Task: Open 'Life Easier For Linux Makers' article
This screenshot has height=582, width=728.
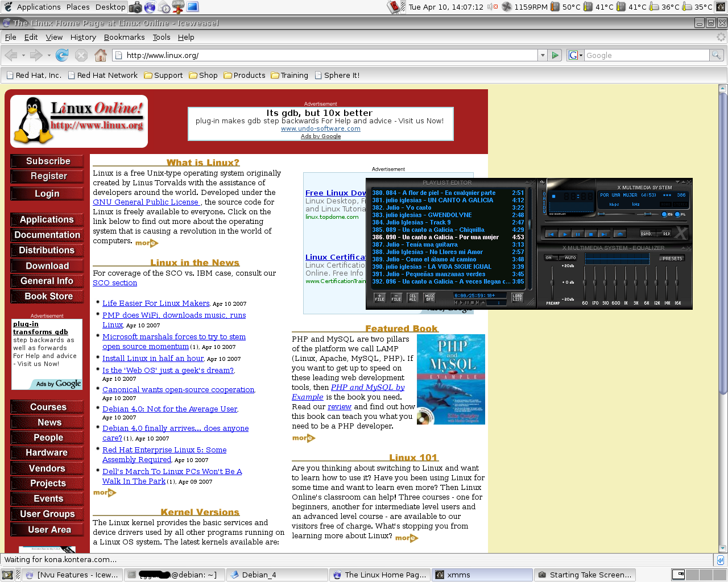Action: pos(156,303)
